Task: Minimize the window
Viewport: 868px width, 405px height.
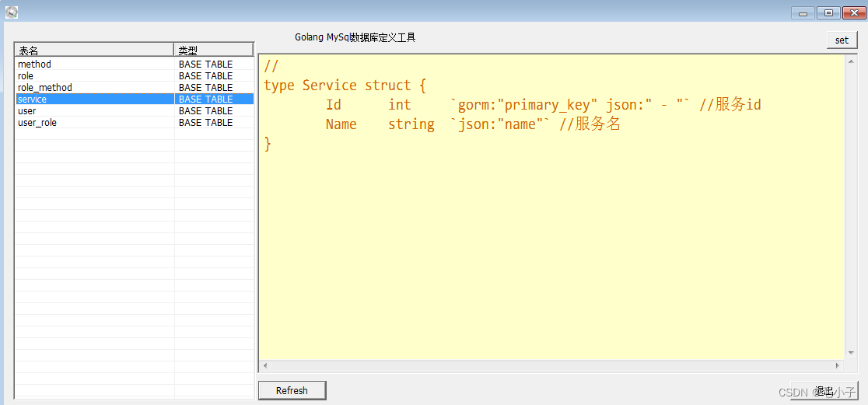Action: pyautogui.click(x=803, y=12)
